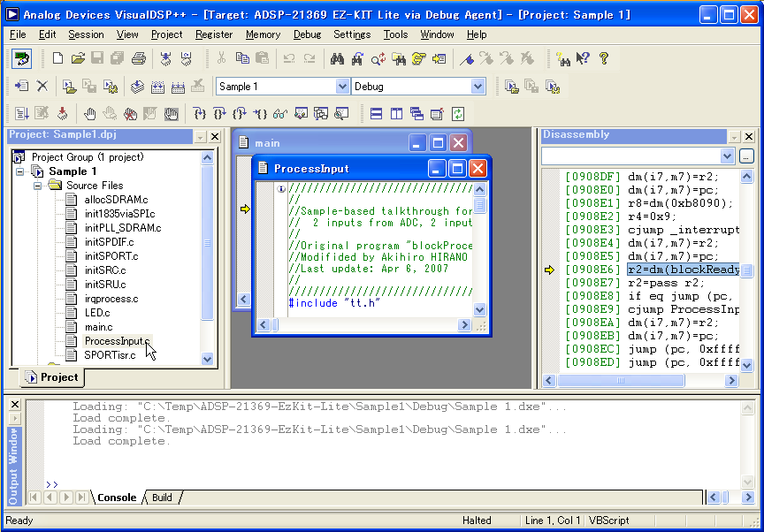Switch to the Console output tab
This screenshot has height=532, width=764.
click(117, 498)
